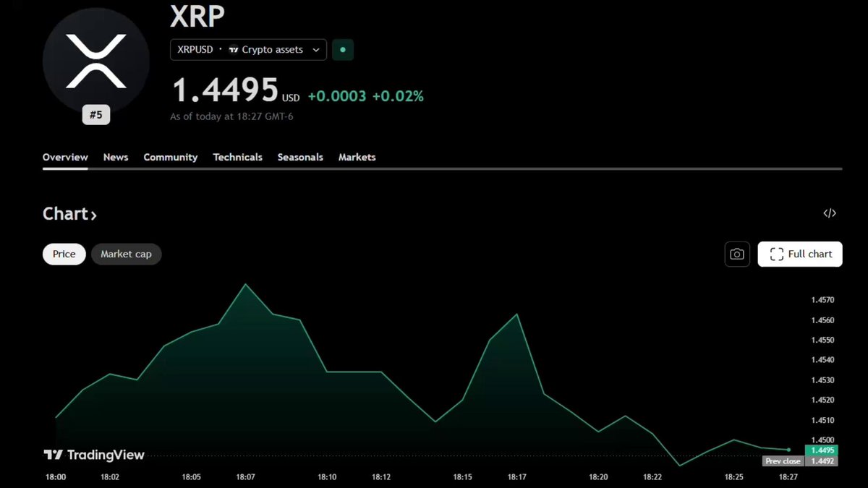Go to the Community tab
The height and width of the screenshot is (488, 868).
[x=171, y=157]
